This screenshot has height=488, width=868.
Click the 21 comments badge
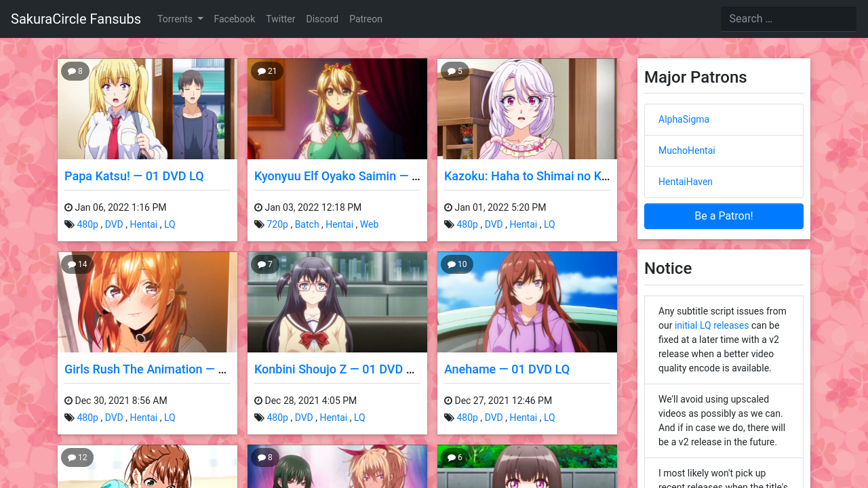[x=267, y=71]
